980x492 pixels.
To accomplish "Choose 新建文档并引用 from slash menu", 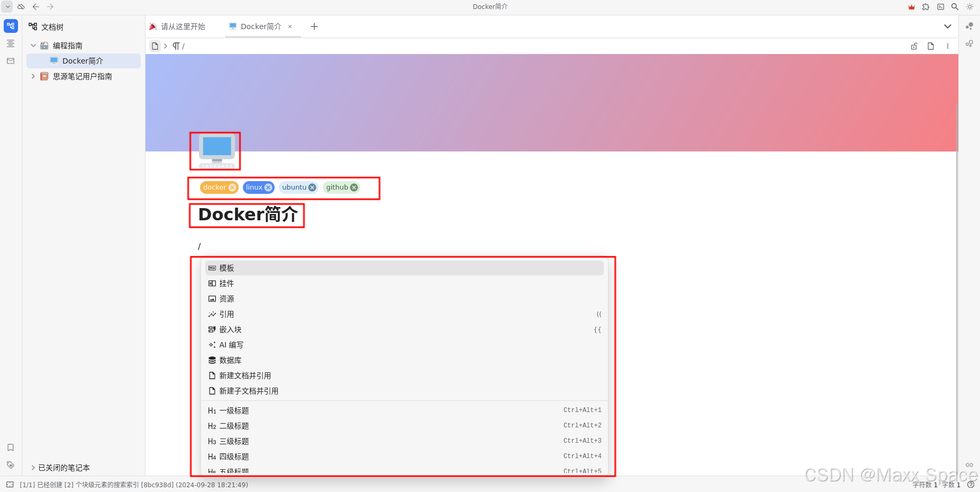I will 404,375.
